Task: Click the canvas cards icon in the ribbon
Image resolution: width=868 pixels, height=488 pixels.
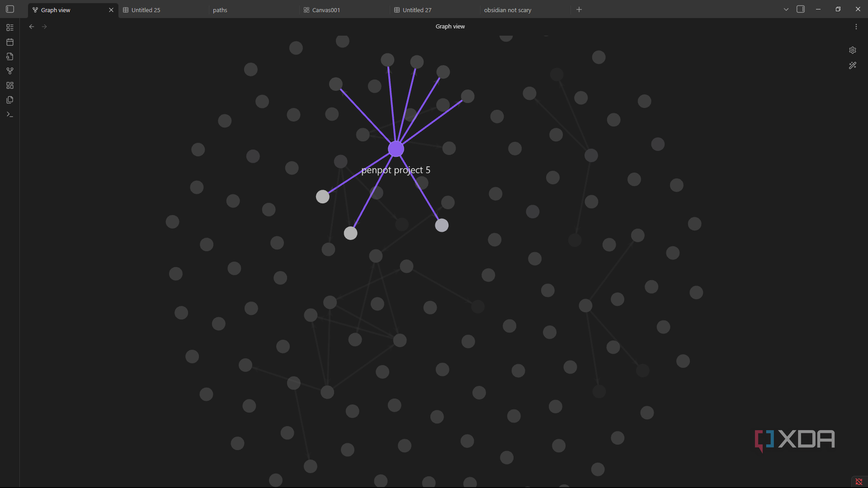Action: coord(9,85)
